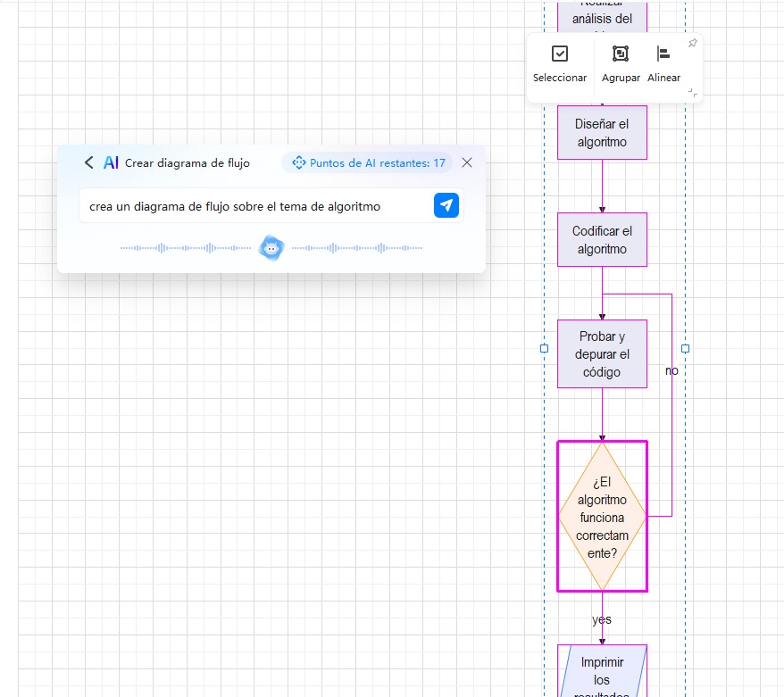Image resolution: width=784 pixels, height=697 pixels.
Task: Collapse the floating toolbar with corner icon
Action: pyautogui.click(x=692, y=92)
